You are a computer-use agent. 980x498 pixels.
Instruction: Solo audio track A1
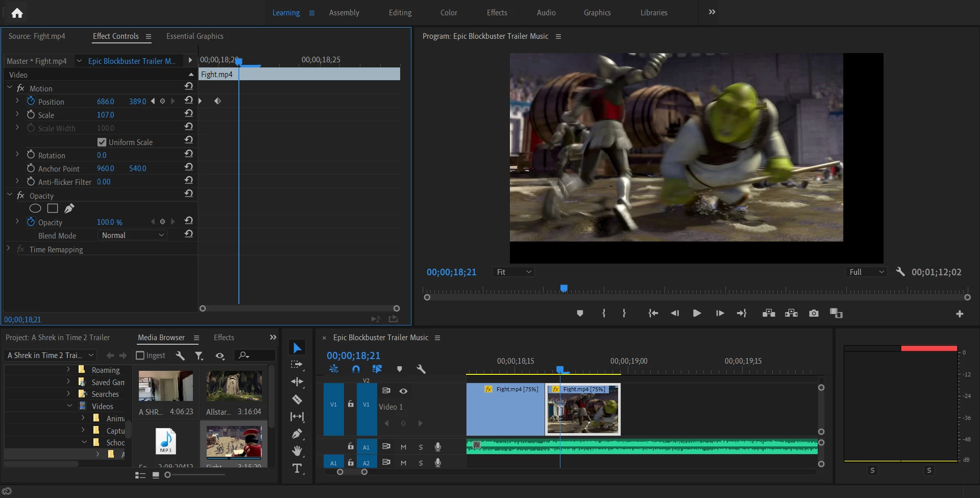tap(421, 447)
